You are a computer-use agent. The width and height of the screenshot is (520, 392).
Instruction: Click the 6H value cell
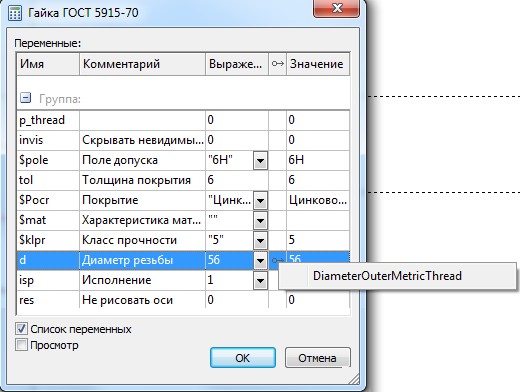pos(318,160)
